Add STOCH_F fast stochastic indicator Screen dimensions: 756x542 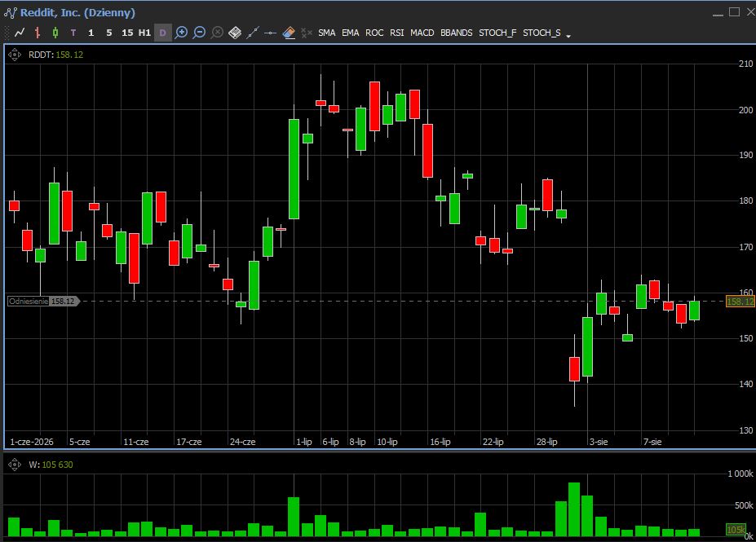(497, 33)
